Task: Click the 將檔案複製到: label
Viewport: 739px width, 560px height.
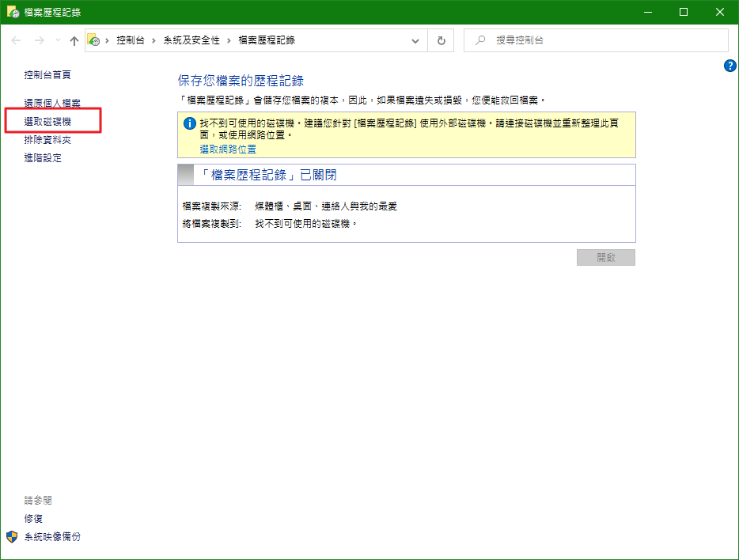Action: (212, 224)
